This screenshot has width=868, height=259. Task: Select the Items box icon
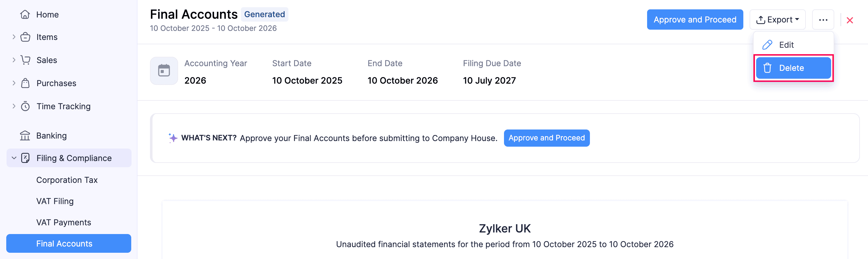click(26, 37)
